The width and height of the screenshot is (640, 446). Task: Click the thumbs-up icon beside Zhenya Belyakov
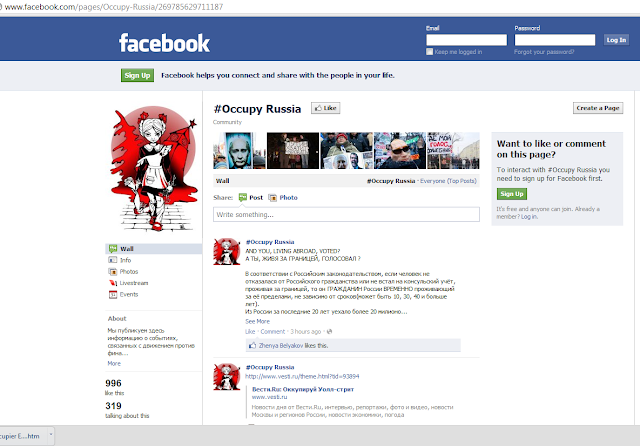(252, 345)
